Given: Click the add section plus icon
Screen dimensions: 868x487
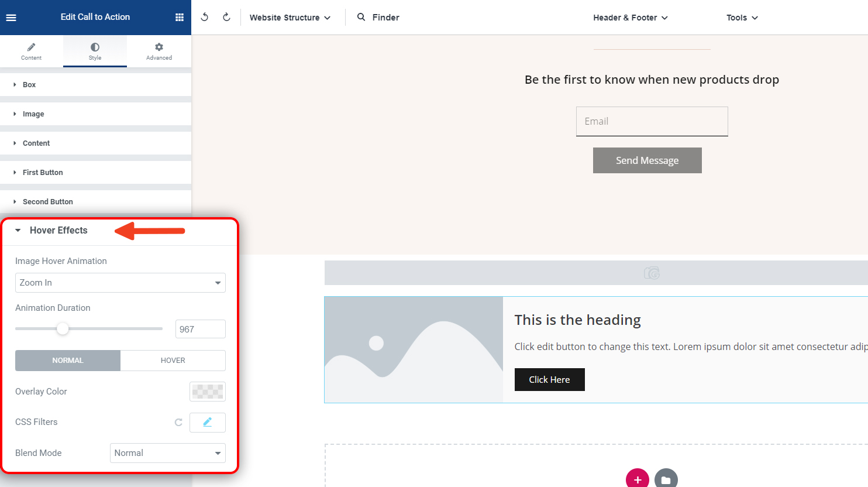Looking at the screenshot, I should pyautogui.click(x=638, y=479).
